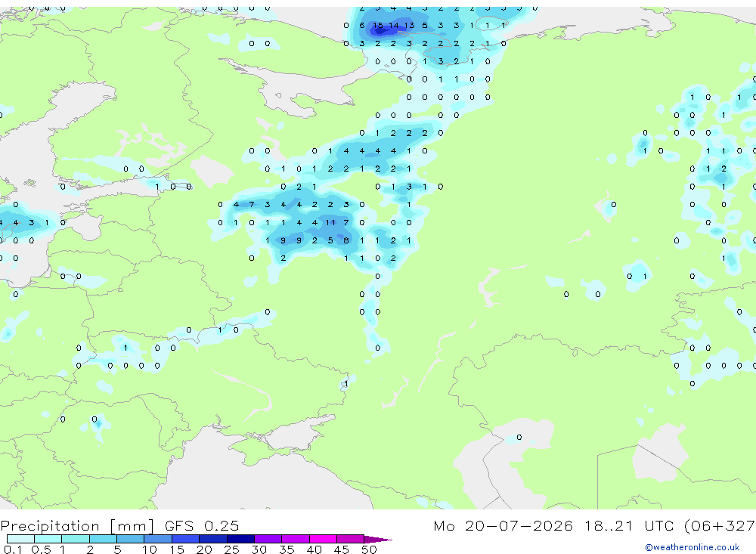Click the 20–25 mm legend color box

click(x=213, y=539)
